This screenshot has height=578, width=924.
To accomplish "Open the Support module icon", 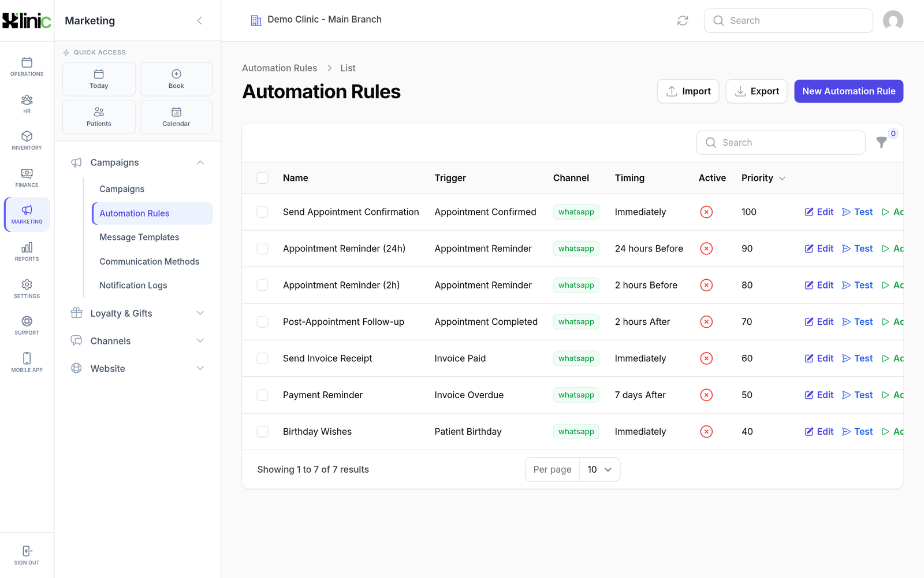I will click(x=27, y=325).
